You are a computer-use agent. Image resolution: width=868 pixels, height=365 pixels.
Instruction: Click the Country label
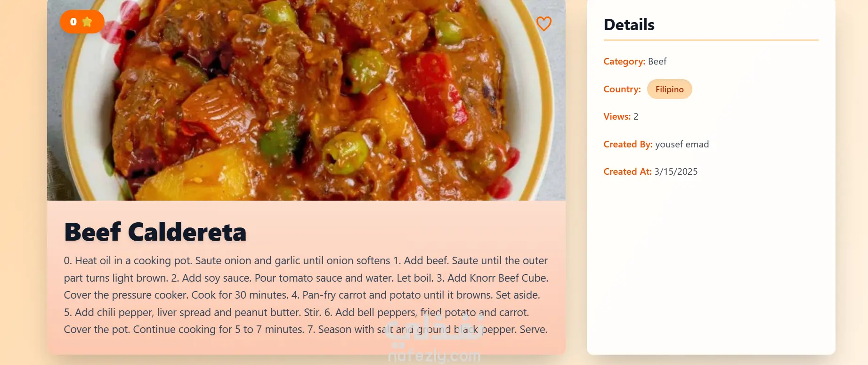(622, 89)
